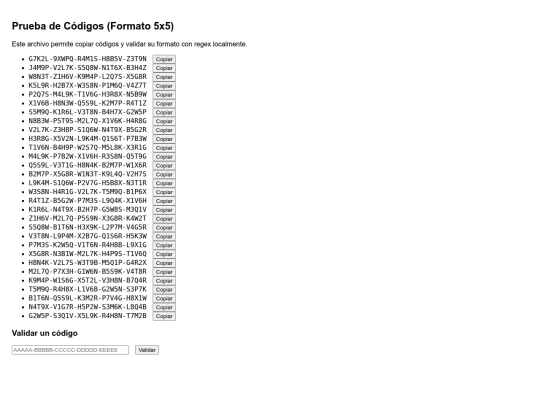The image size is (540, 405).
Task: Click the code text starting B2M7P-X5G8R
Action: (87, 174)
